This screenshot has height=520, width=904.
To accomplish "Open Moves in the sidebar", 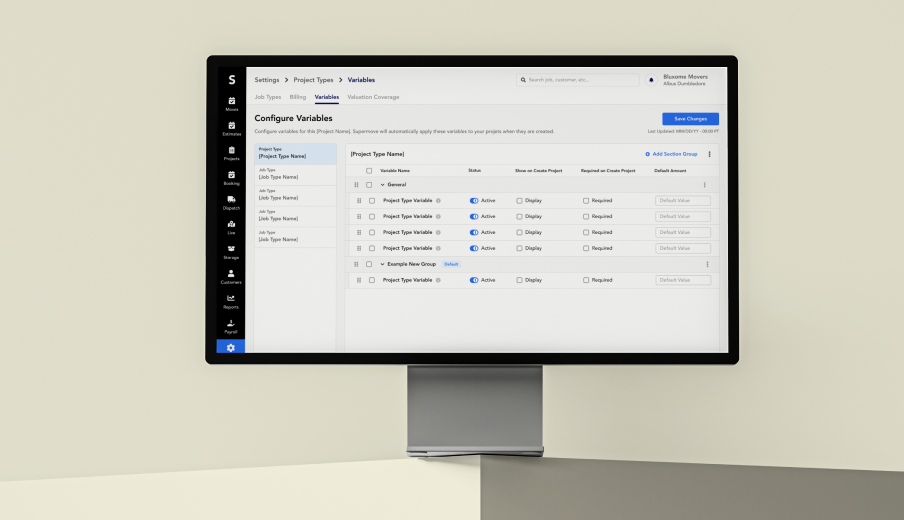I will 231,104.
